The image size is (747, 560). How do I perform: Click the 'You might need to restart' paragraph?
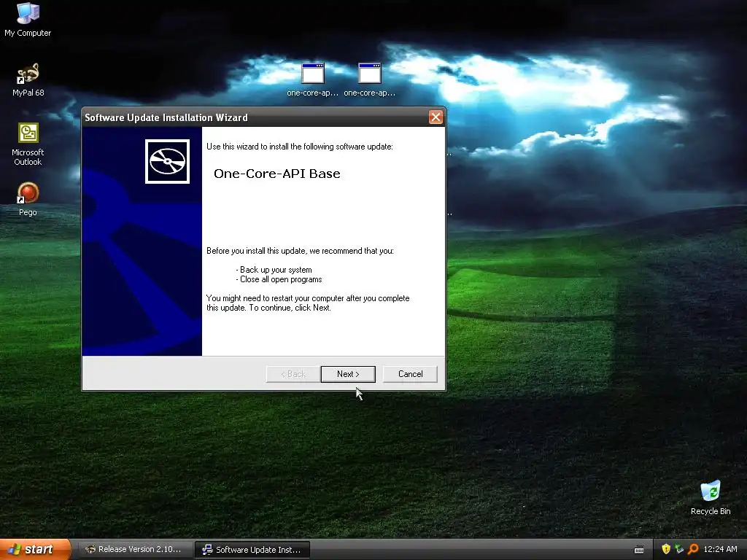(308, 303)
